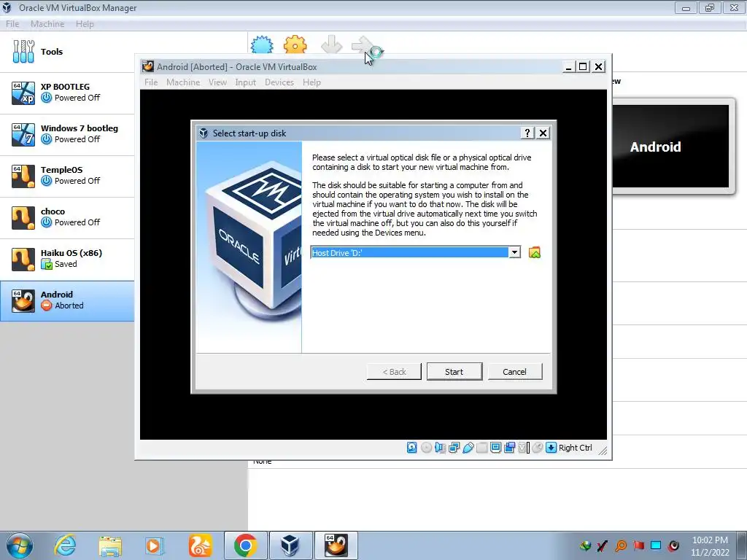
Task: Click the audio status bar icon
Action: [x=440, y=448]
